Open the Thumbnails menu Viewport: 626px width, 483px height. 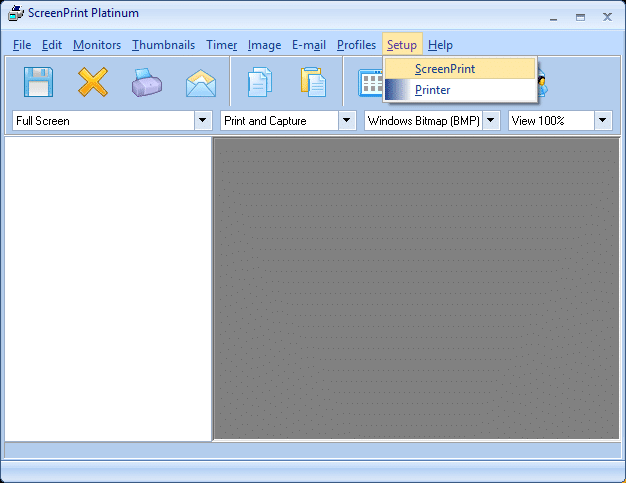(x=163, y=45)
